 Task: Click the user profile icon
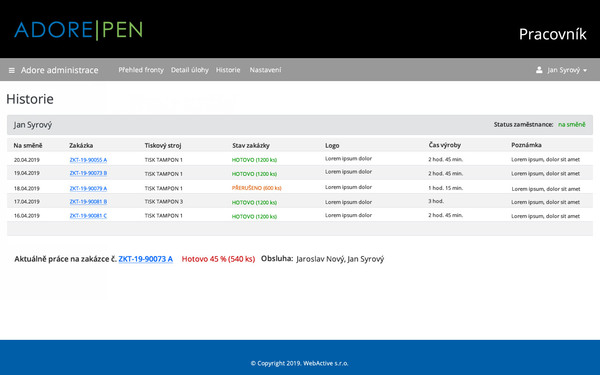pyautogui.click(x=539, y=70)
